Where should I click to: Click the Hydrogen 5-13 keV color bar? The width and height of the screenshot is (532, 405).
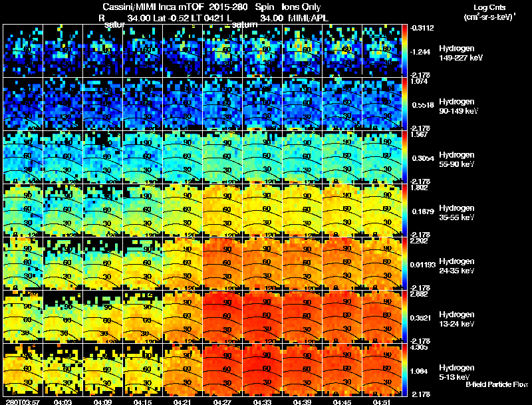404,370
